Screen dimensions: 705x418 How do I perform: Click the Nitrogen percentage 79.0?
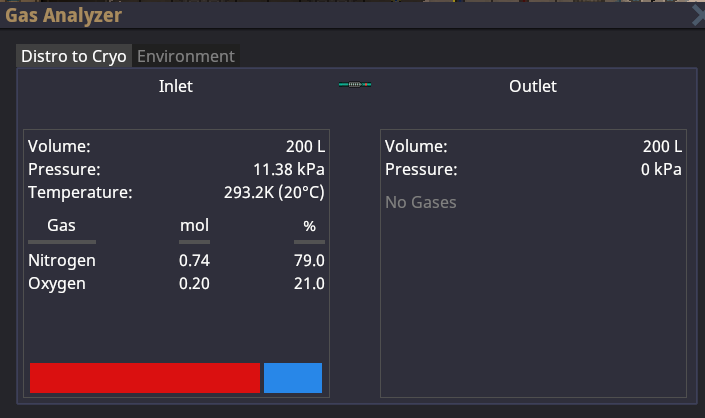point(309,261)
